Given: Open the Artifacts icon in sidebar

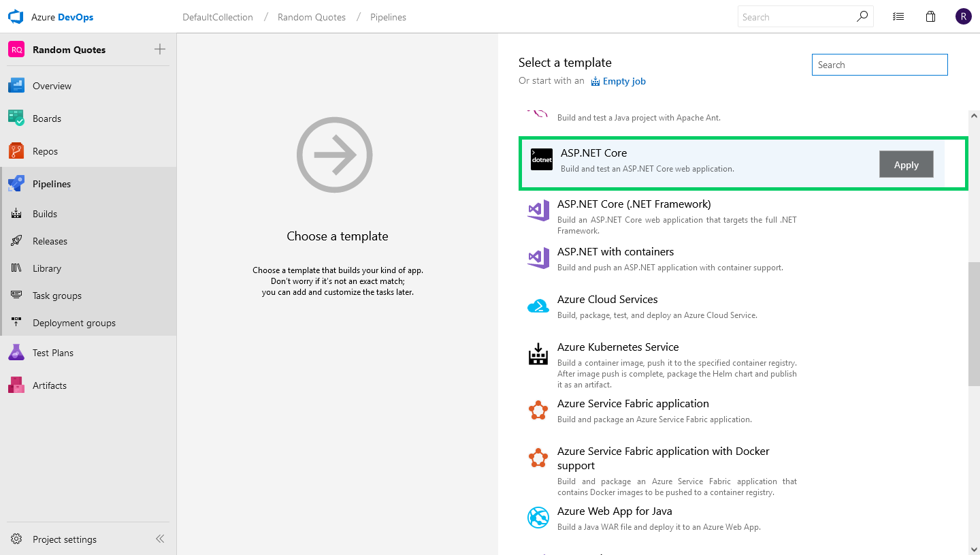Looking at the screenshot, I should pos(16,385).
